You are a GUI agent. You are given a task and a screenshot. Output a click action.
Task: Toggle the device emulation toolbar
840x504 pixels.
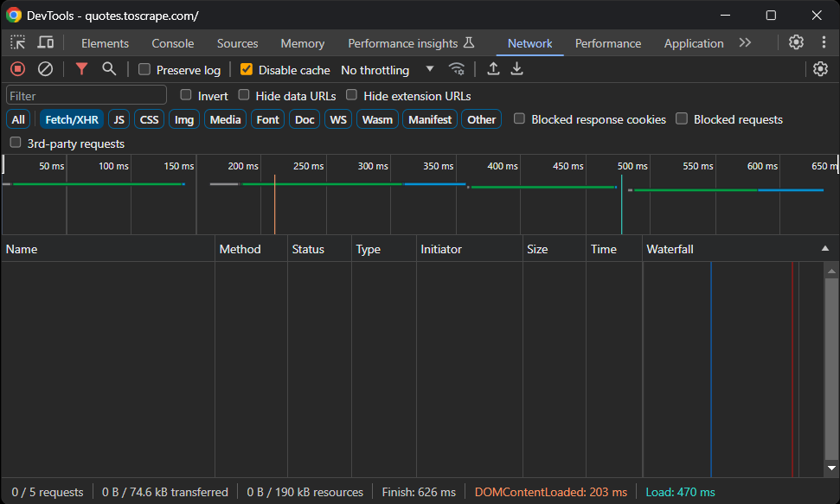[46, 42]
